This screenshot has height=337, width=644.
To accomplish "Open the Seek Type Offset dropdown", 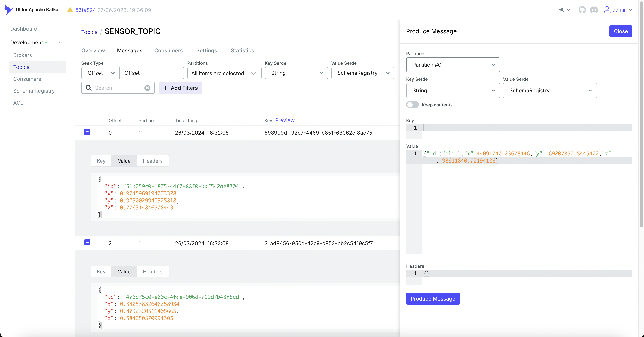I will (100, 73).
